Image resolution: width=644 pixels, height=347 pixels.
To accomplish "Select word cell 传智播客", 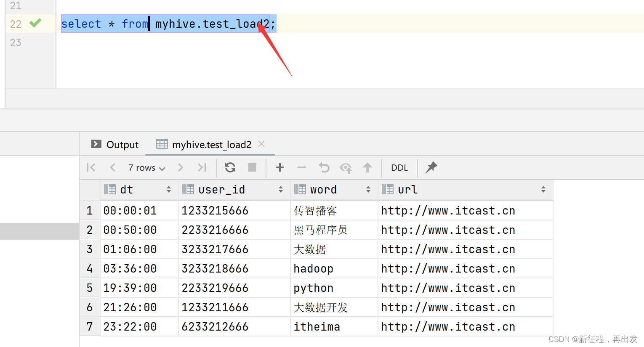I will 334,211.
